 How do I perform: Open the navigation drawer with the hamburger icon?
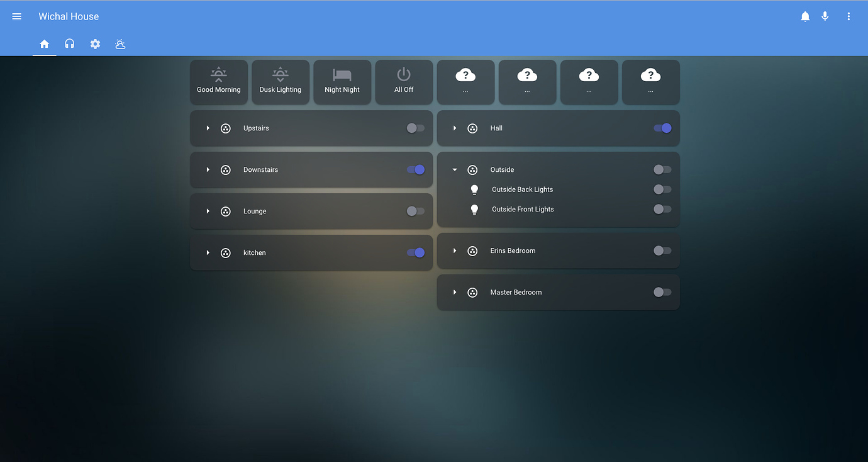click(16, 16)
